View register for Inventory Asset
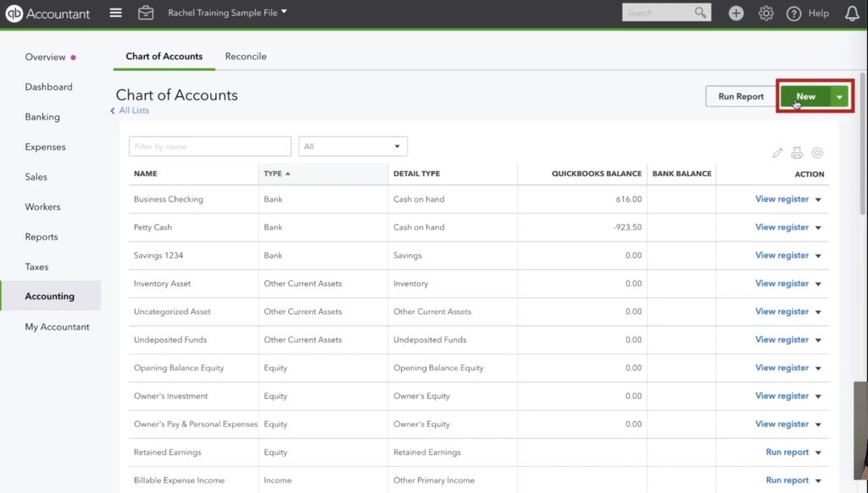The image size is (868, 493). point(782,283)
